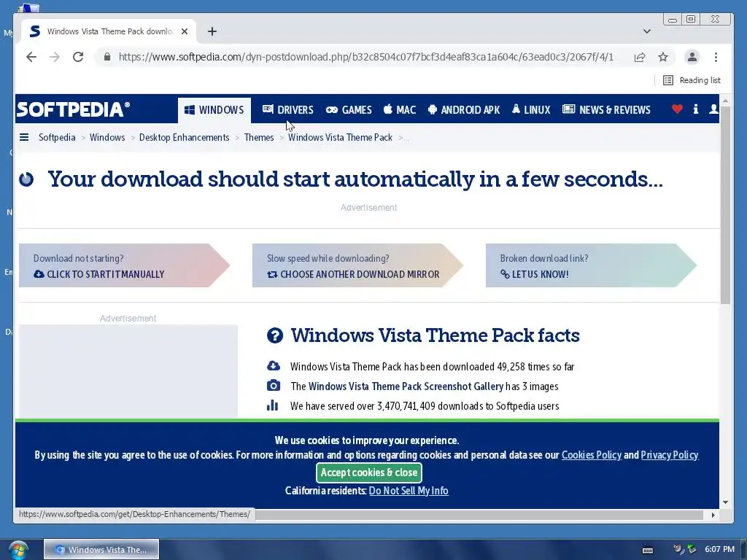Share this page using the share icon
The height and width of the screenshot is (560, 747).
click(640, 57)
